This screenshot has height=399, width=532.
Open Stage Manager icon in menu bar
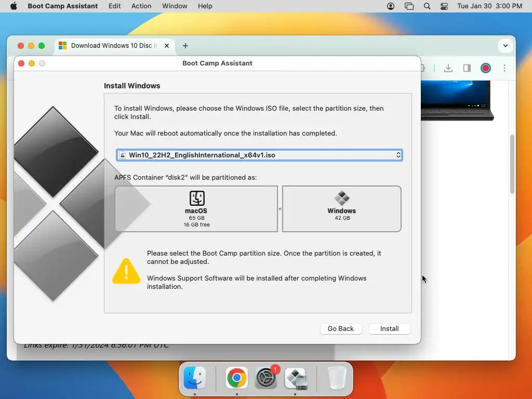(409, 6)
